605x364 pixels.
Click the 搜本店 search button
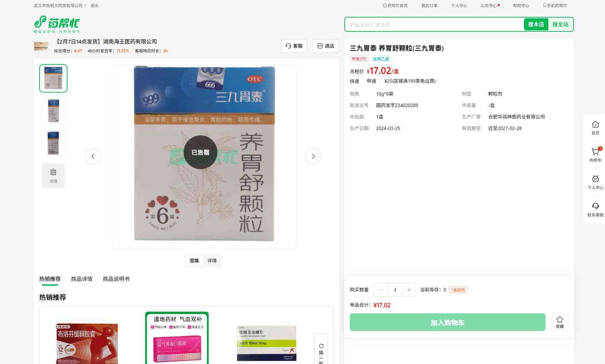536,24
